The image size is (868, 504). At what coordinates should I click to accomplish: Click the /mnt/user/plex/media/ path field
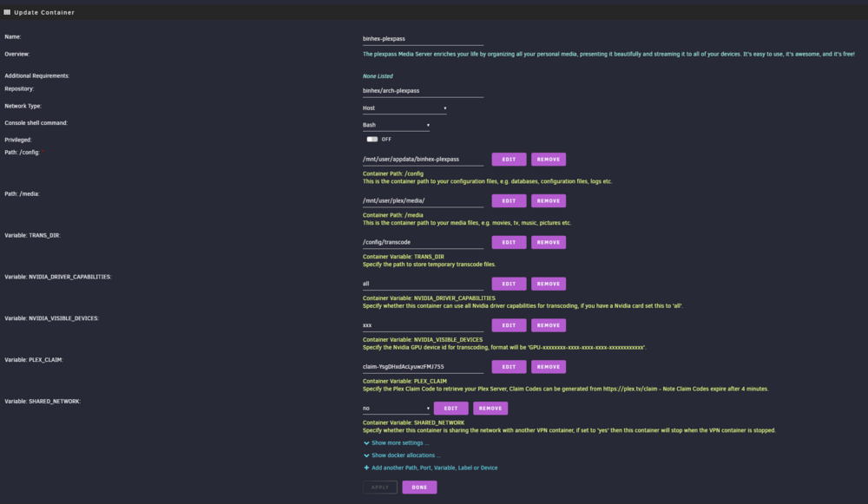pos(423,201)
